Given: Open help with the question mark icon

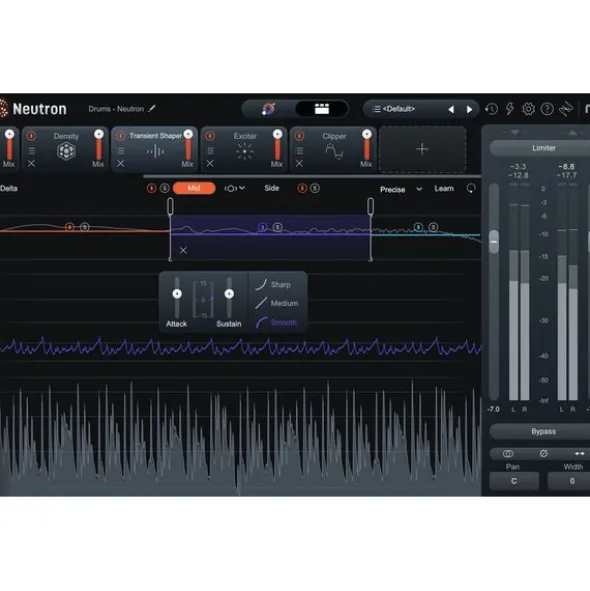Looking at the screenshot, I should [x=547, y=109].
